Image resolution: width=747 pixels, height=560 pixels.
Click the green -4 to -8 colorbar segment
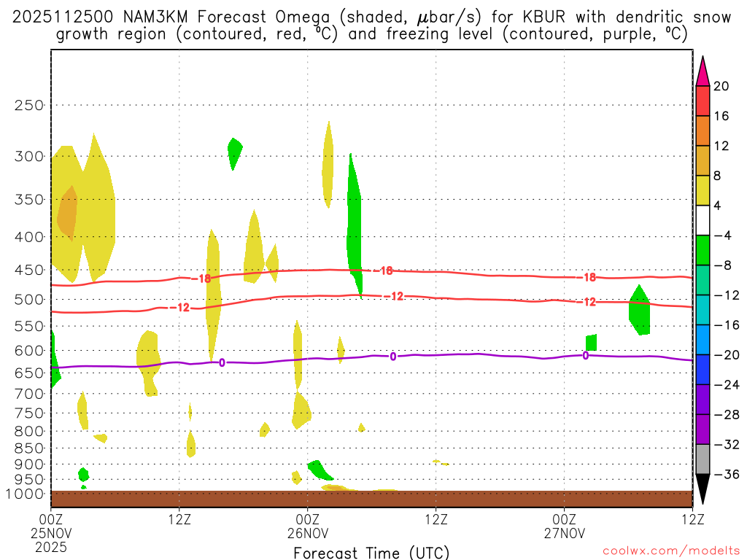[703, 250]
